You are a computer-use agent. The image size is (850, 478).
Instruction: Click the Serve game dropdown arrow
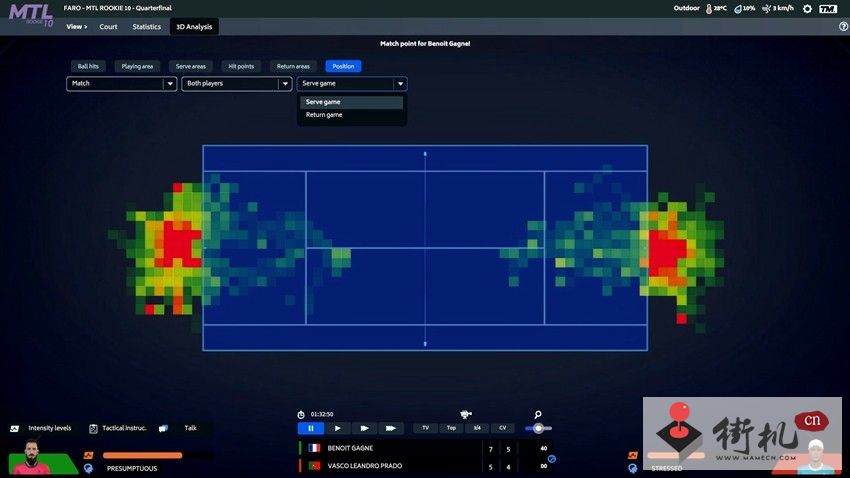(x=400, y=84)
